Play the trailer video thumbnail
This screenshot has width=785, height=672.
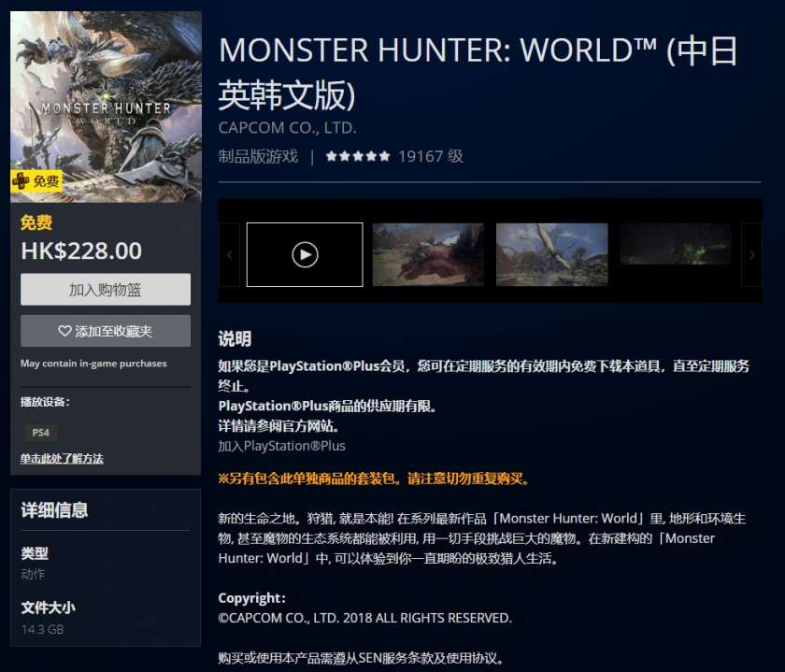click(305, 254)
